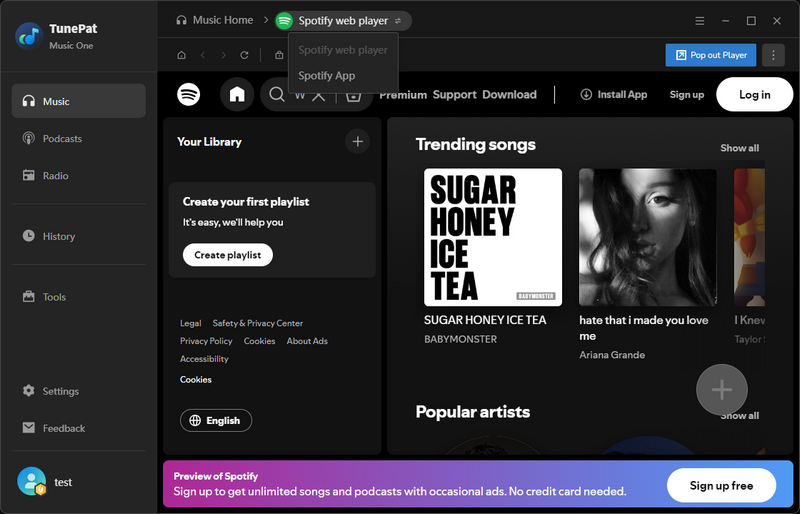800x514 pixels.
Task: Click the Spotify search magnifier icon
Action: [277, 94]
